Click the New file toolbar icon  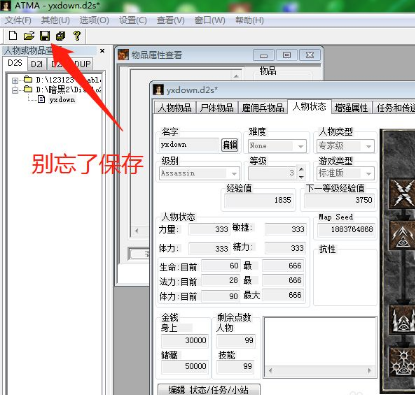13,35
